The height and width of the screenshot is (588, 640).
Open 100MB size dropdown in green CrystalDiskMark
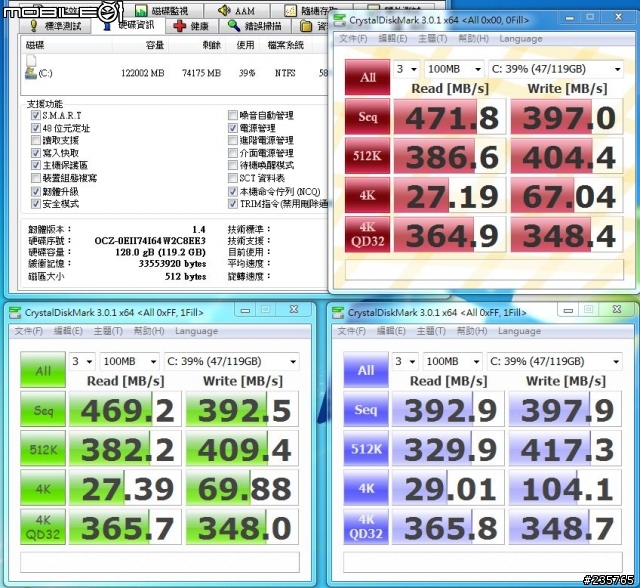130,362
